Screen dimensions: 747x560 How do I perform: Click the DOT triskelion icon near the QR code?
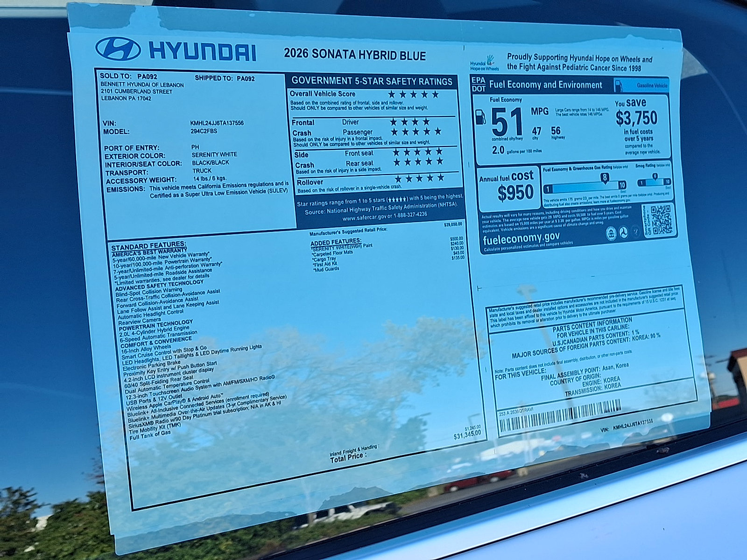click(x=623, y=231)
